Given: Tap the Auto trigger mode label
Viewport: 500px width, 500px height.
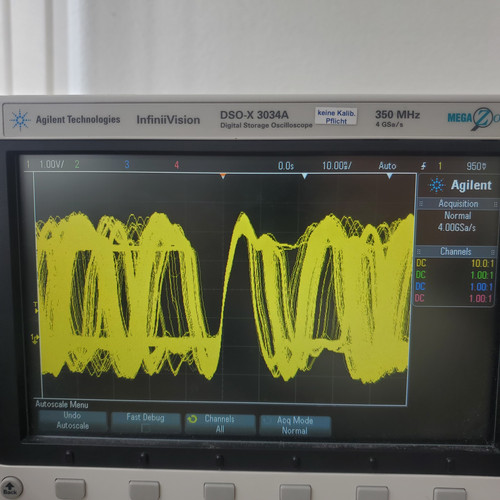Looking at the screenshot, I should (x=387, y=166).
